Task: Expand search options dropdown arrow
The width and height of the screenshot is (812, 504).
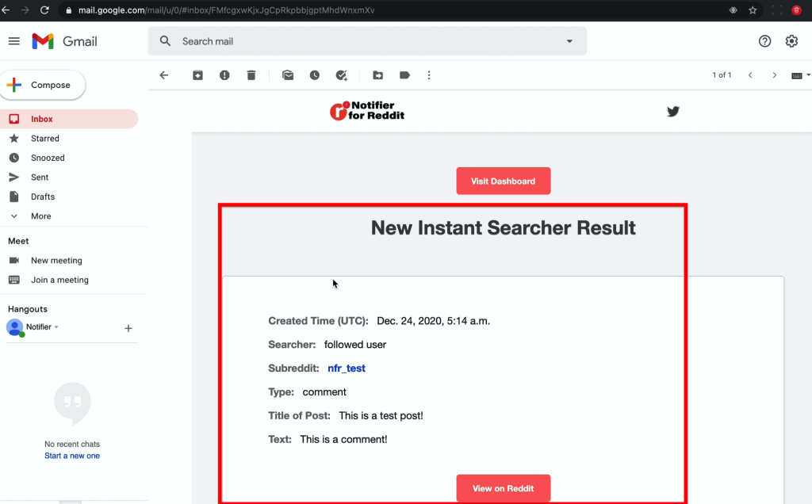Action: [569, 41]
